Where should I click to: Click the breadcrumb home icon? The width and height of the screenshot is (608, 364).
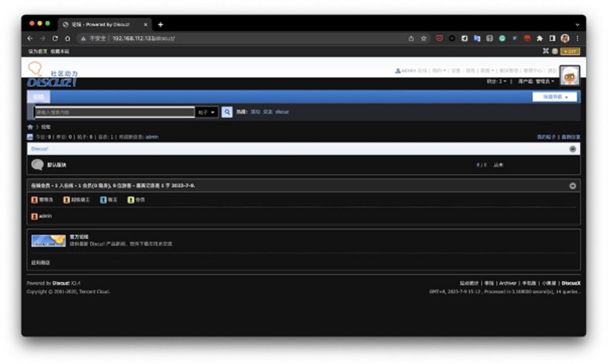pyautogui.click(x=30, y=127)
